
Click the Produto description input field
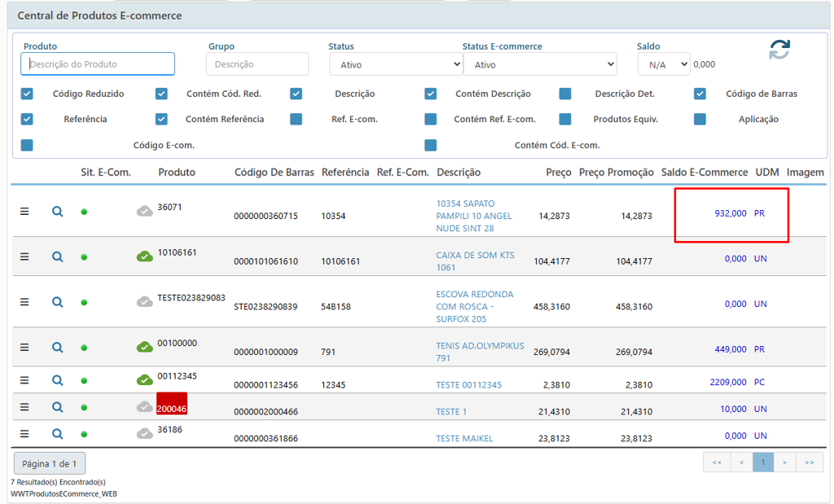[98, 64]
